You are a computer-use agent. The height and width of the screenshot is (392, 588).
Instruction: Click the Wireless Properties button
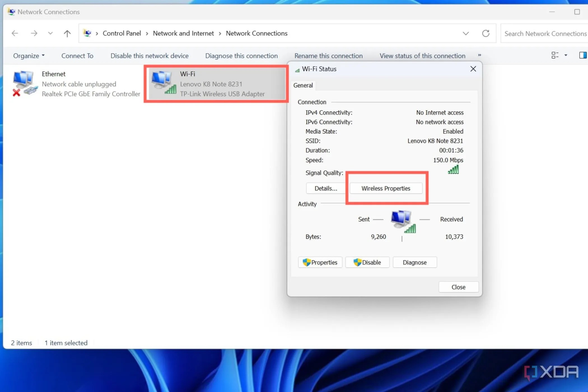(386, 188)
